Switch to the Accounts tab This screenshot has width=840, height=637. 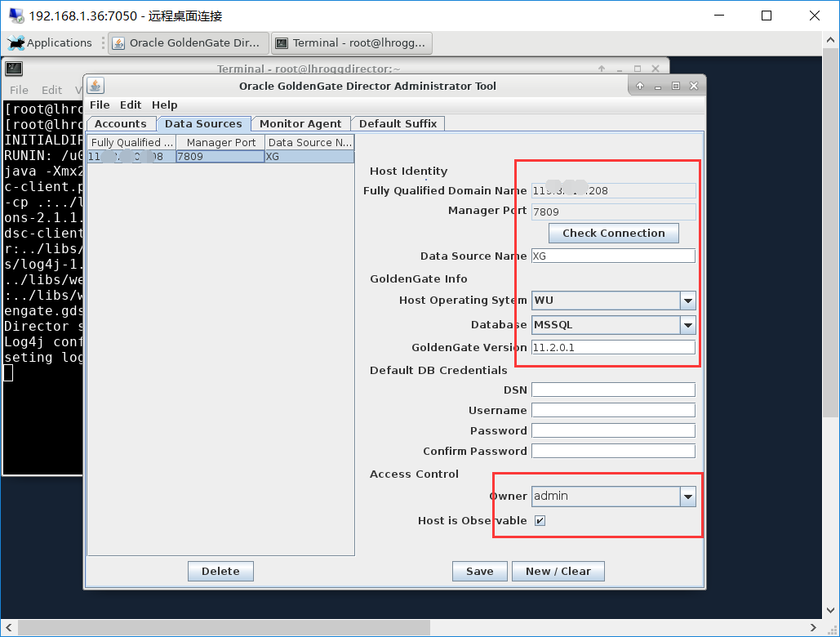pos(121,124)
